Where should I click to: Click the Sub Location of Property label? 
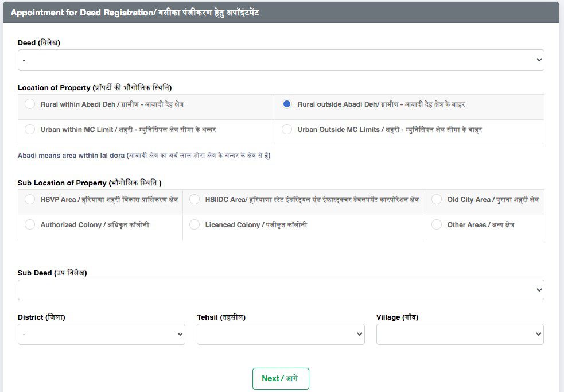pyautogui.click(x=90, y=183)
